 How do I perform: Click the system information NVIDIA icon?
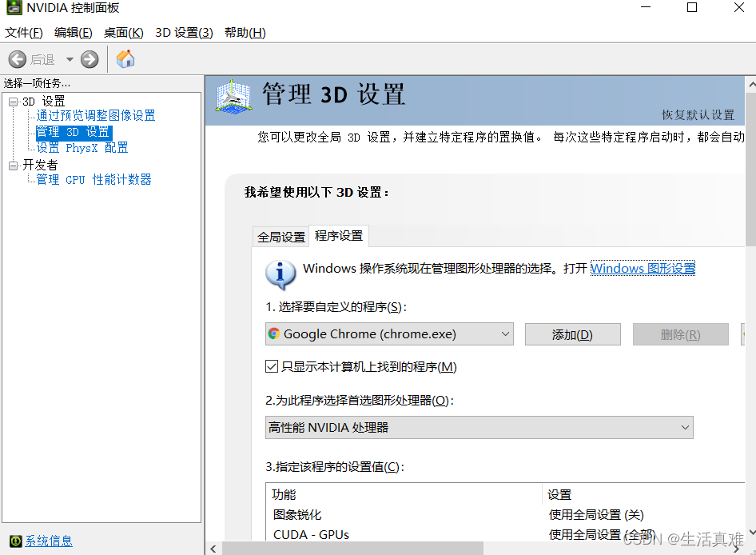(16, 541)
